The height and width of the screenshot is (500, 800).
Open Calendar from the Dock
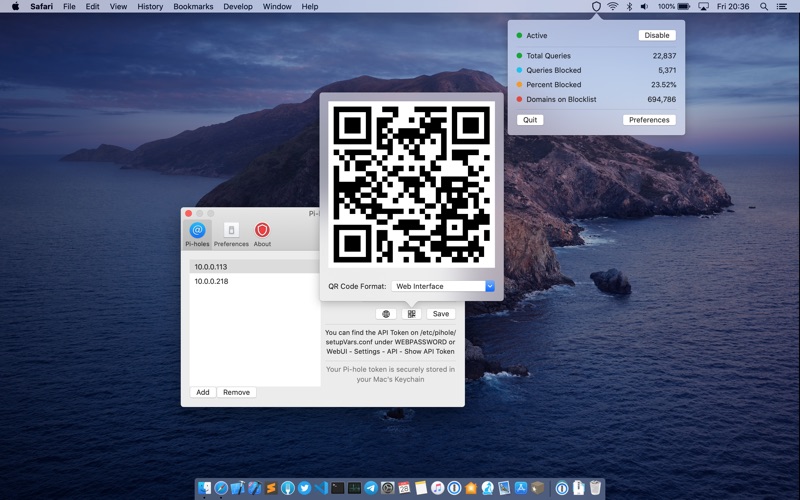coord(404,488)
